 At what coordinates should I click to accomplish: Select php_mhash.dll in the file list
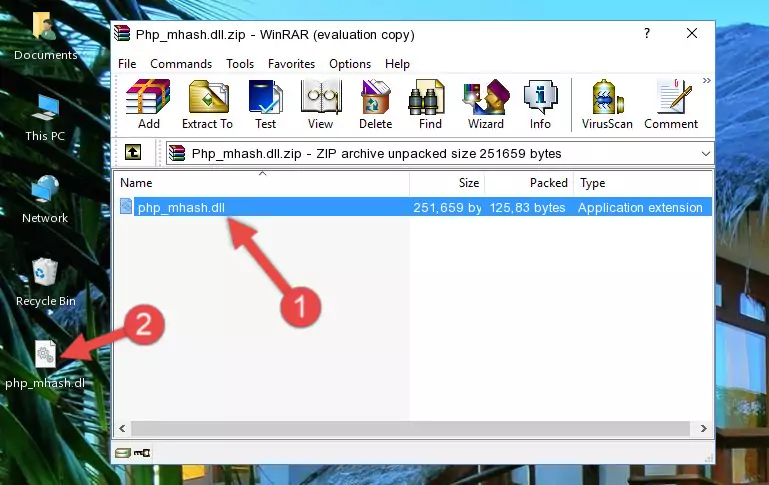[x=181, y=207]
